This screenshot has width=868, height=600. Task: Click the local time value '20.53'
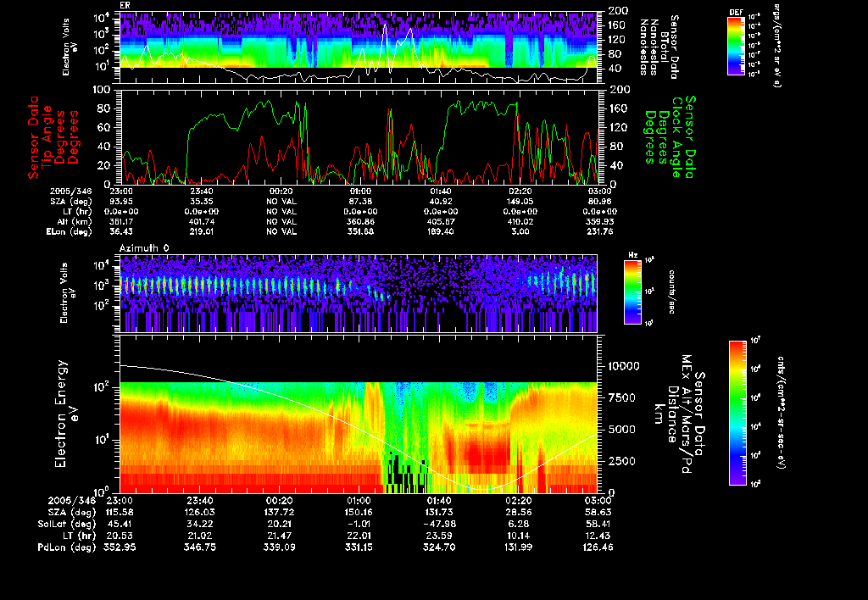point(120,536)
